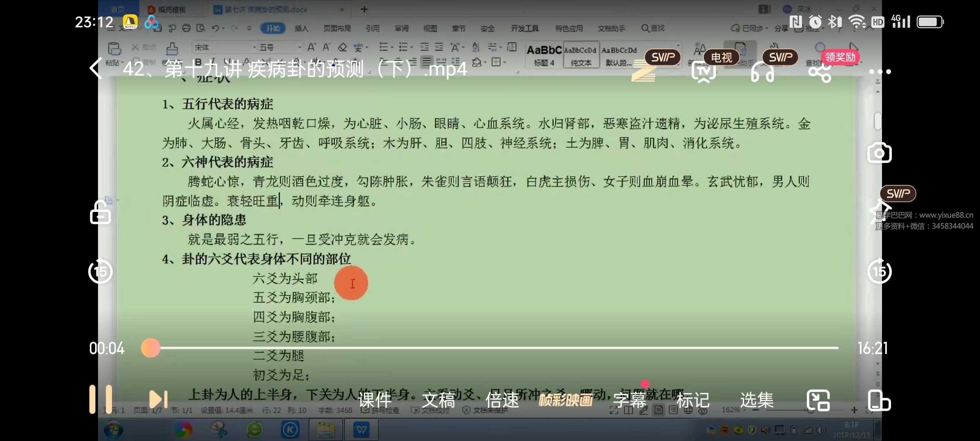Rewind 15 seconds
Image resolution: width=980 pixels, height=441 pixels.
point(100,271)
